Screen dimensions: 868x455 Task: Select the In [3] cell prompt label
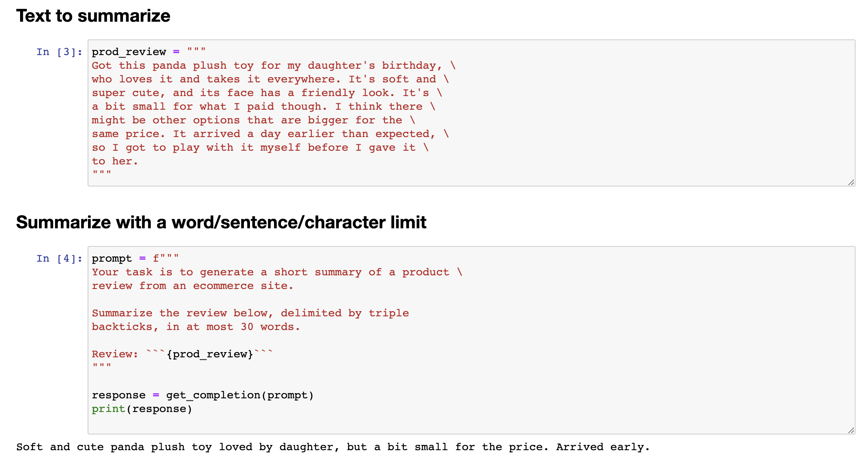[59, 52]
